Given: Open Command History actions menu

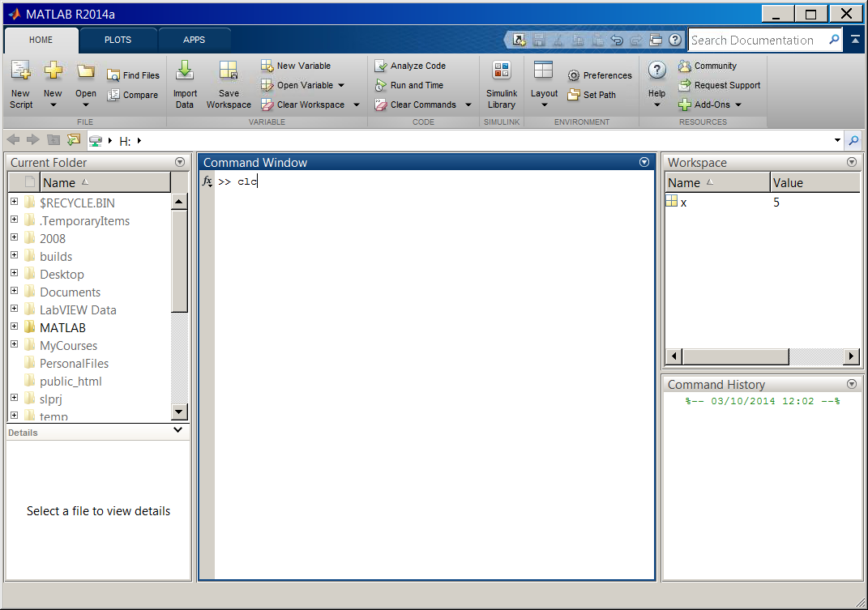Looking at the screenshot, I should click(x=852, y=384).
